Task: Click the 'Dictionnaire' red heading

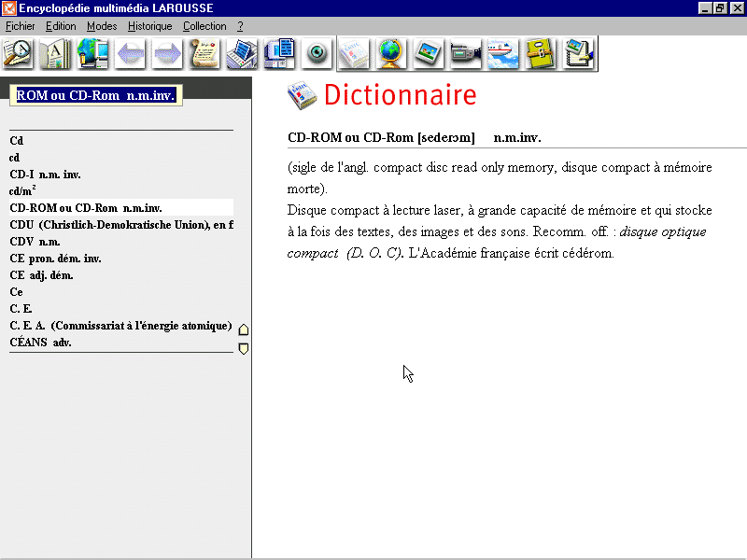Action: point(401,94)
